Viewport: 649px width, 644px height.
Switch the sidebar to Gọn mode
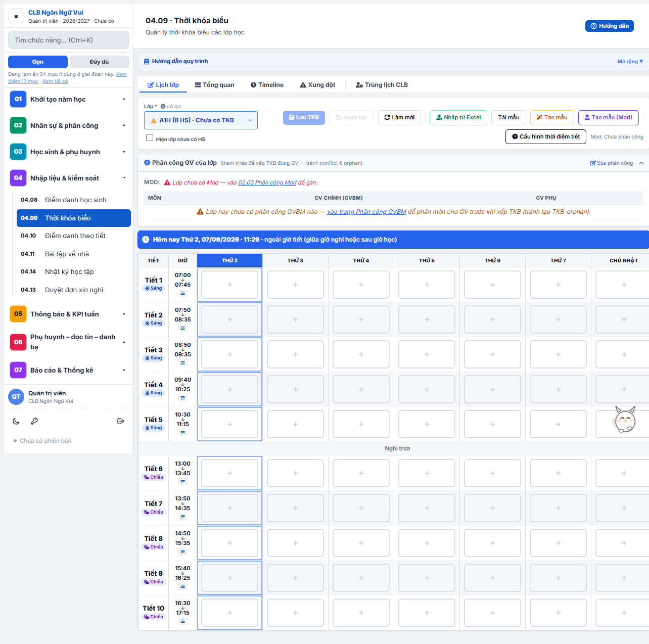pyautogui.click(x=38, y=62)
